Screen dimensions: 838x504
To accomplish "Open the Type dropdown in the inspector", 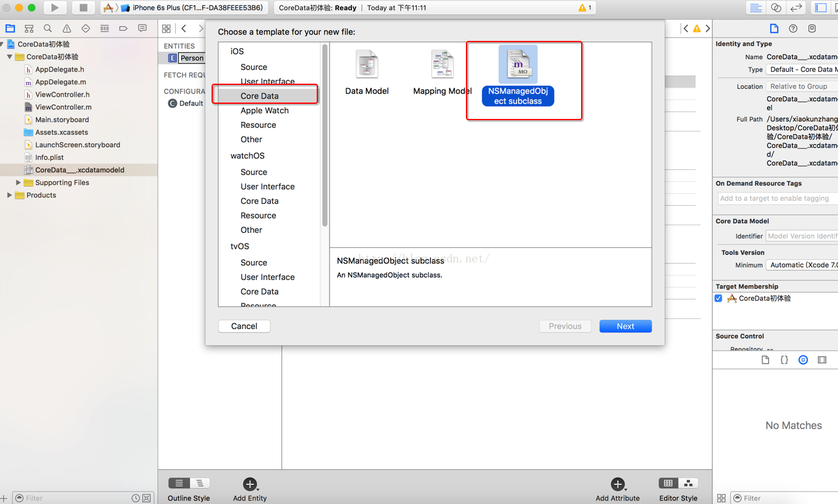I will tap(801, 70).
